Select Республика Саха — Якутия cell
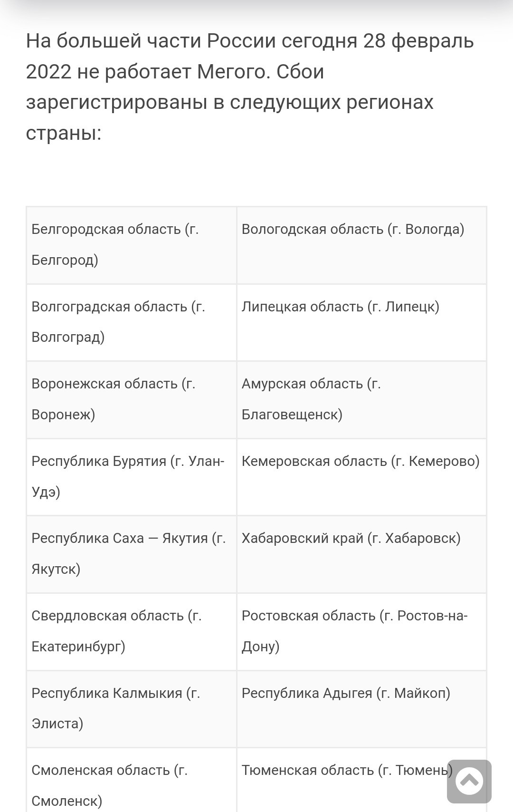This screenshot has height=812, width=513. [x=132, y=554]
